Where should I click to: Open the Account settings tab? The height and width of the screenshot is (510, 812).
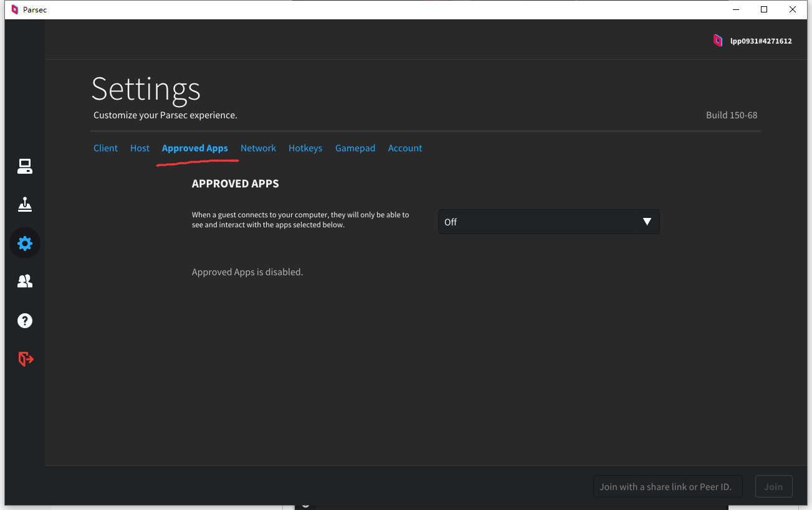click(405, 148)
